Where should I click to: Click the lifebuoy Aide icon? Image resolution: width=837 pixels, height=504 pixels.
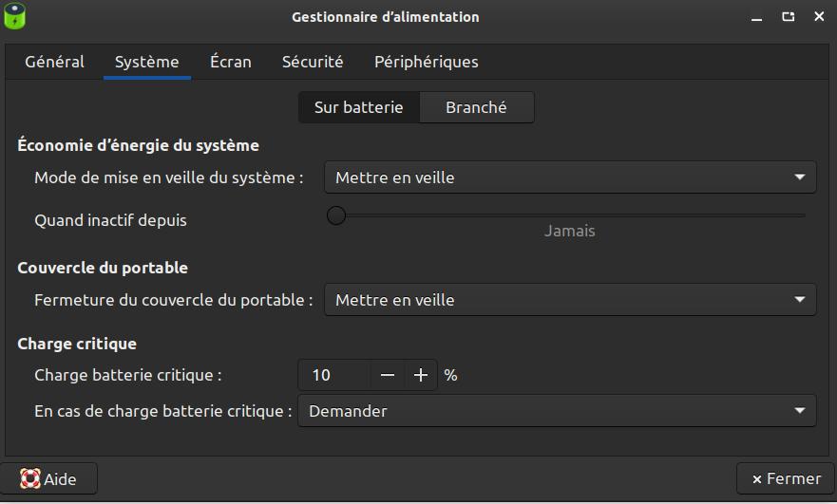pyautogui.click(x=29, y=478)
